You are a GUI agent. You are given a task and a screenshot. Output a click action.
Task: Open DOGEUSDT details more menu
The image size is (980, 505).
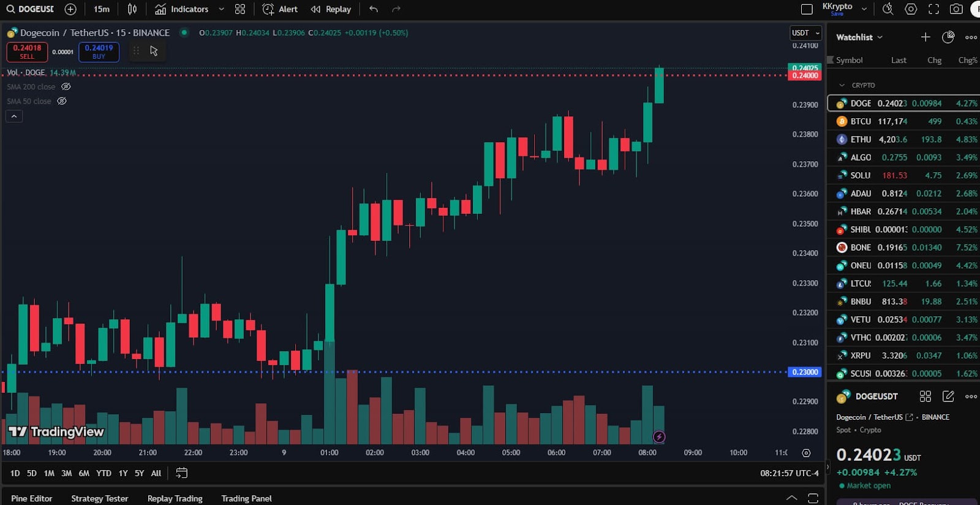pyautogui.click(x=971, y=397)
